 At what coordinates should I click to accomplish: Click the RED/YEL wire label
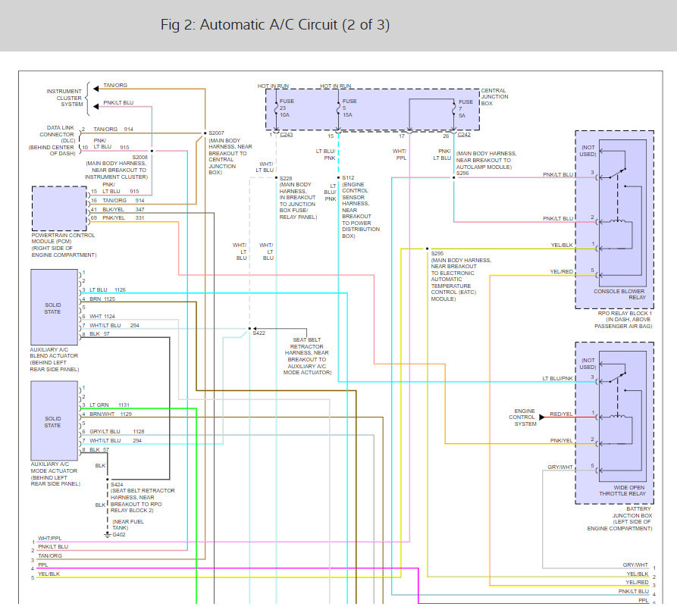click(561, 414)
